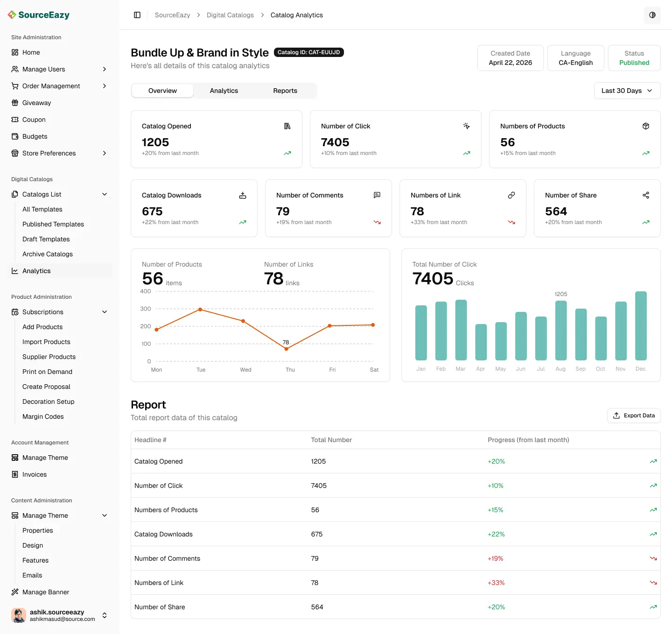The height and width of the screenshot is (634, 672).
Task: Click the Numbers of Products box icon
Action: click(646, 126)
